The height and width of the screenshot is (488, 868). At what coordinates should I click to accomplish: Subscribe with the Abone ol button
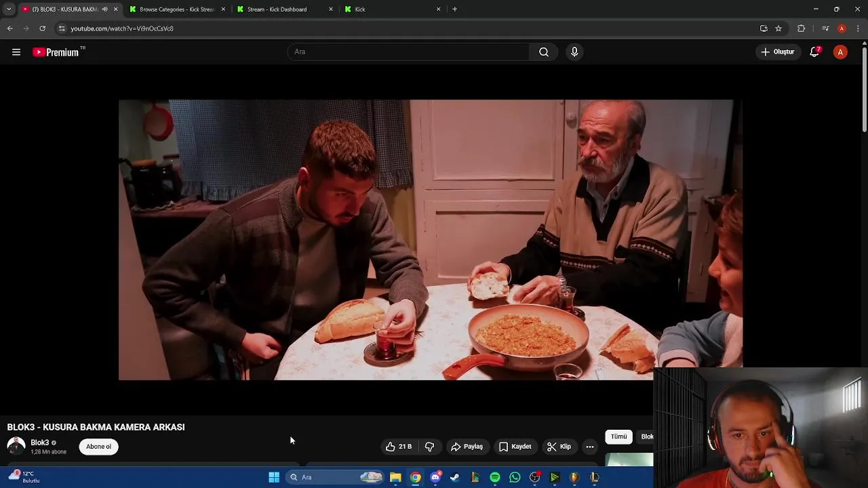(x=98, y=447)
